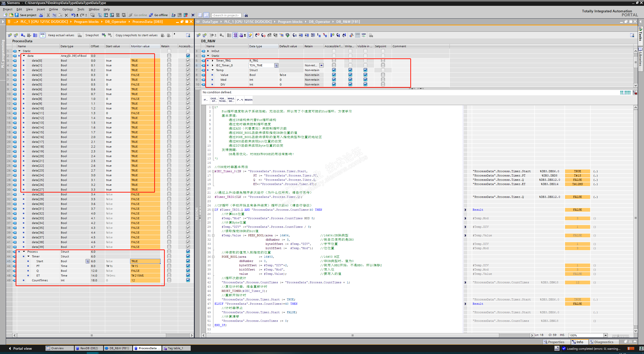Split editor space vertically icon

(206, 15)
